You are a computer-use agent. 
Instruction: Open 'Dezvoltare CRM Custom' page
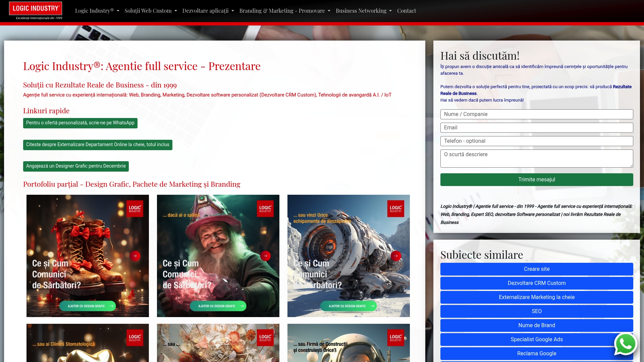pos(537,283)
